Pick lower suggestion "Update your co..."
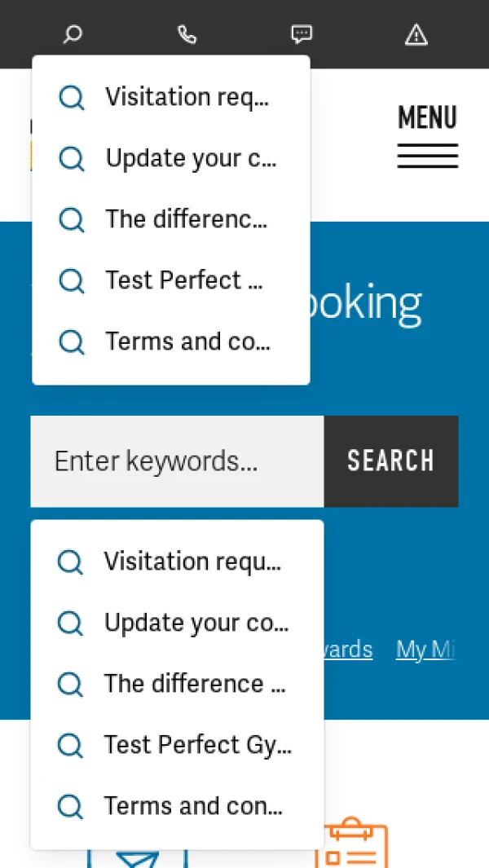489x868 pixels. [177, 623]
